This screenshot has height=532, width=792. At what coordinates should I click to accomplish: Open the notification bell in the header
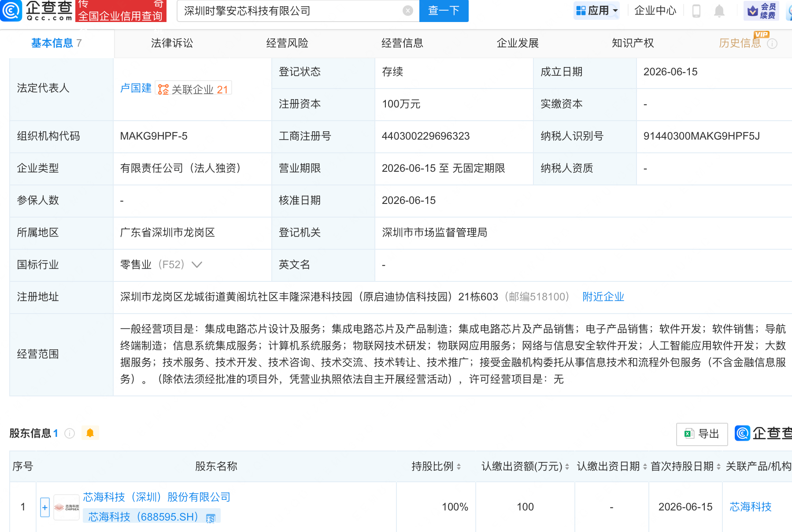(x=719, y=11)
